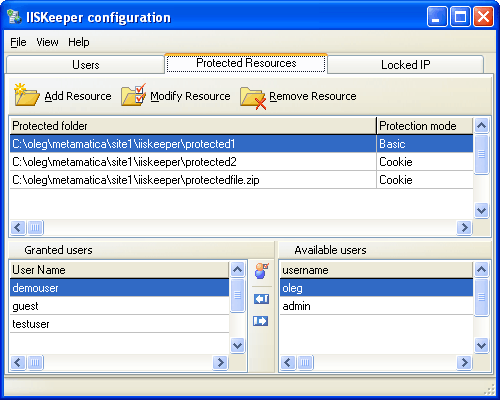Image resolution: width=500 pixels, height=400 pixels.
Task: Grant selected user with left arrow icon
Action: (261, 299)
